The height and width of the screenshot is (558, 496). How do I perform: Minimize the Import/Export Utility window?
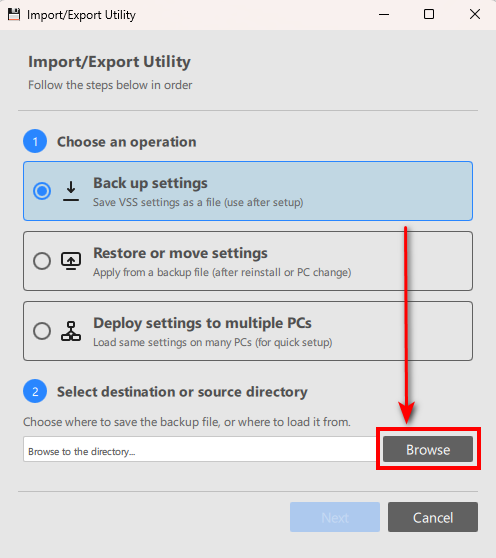(x=384, y=15)
